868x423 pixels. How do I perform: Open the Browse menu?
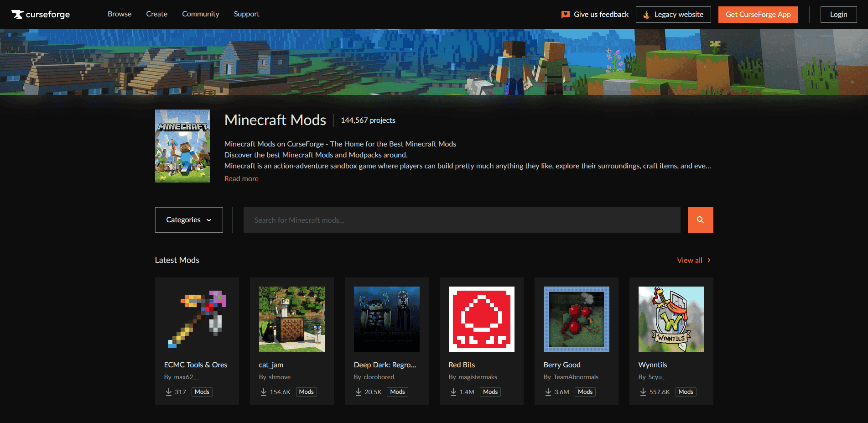pyautogui.click(x=120, y=14)
